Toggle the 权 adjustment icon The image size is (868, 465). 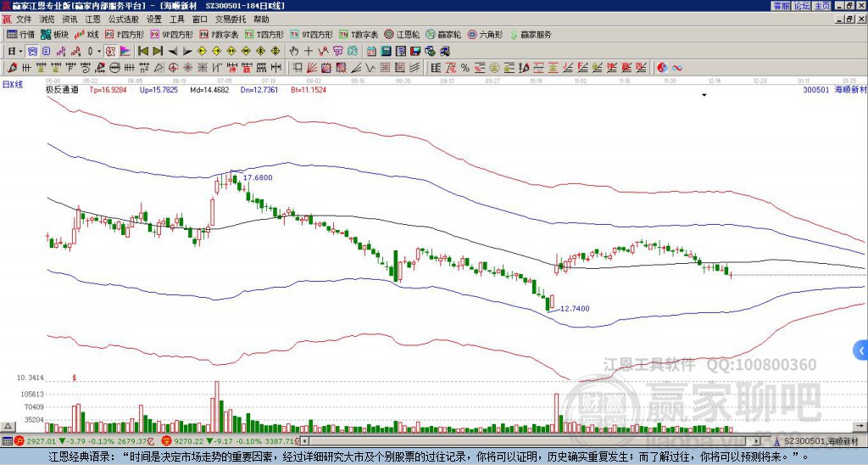109,51
